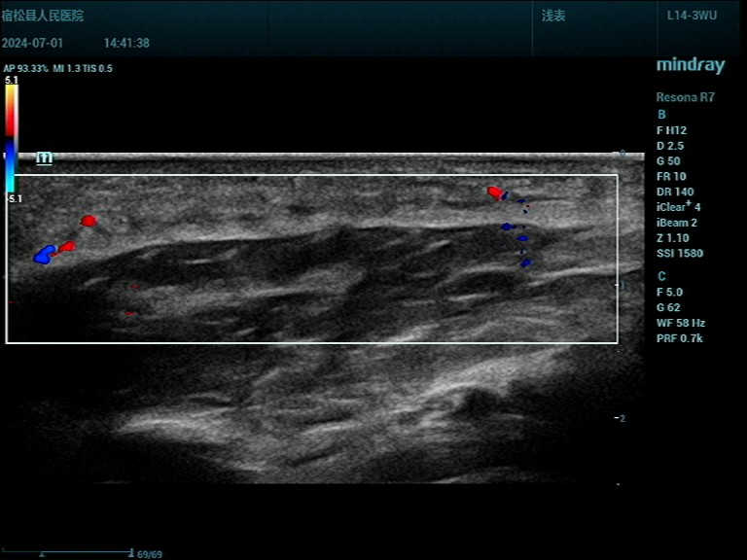747x560 pixels.
Task: Select the FR 10 frame rate parameter
Action: click(x=671, y=176)
